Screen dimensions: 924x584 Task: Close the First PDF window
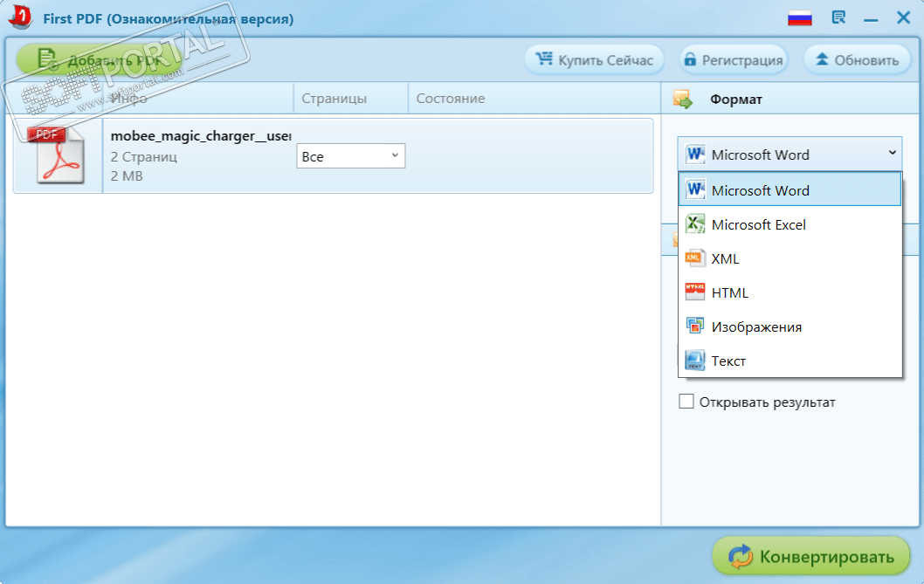point(903,17)
